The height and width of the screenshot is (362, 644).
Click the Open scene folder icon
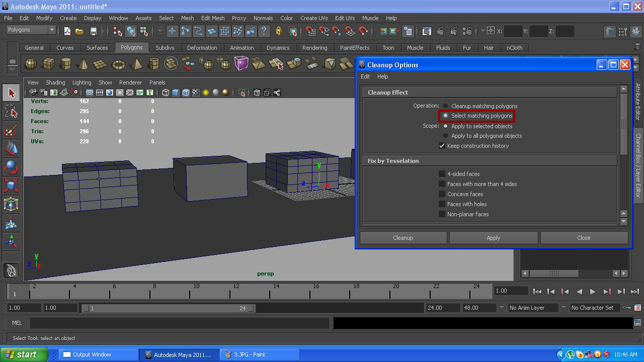[x=79, y=31]
